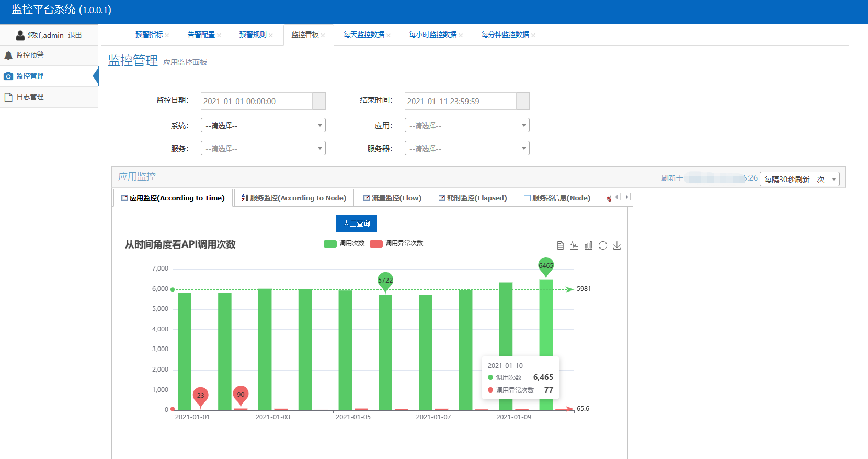
Task: Open the 每隔30秒刷新一次 interval dropdown
Action: [800, 179]
